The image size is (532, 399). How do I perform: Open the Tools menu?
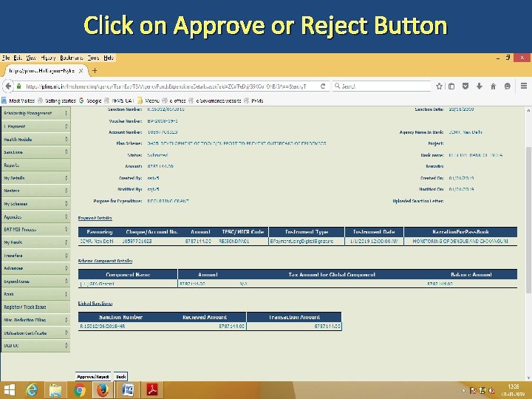pos(93,58)
